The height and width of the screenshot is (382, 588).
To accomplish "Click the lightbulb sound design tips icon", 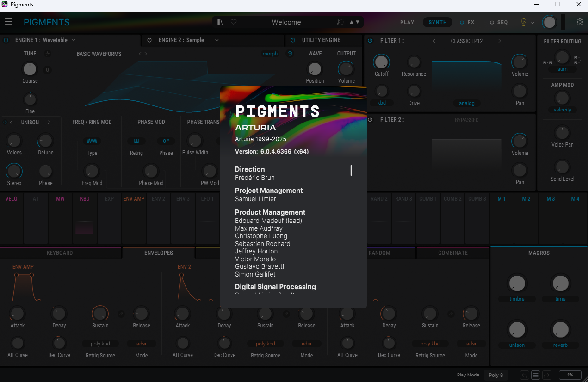I will pos(524,22).
